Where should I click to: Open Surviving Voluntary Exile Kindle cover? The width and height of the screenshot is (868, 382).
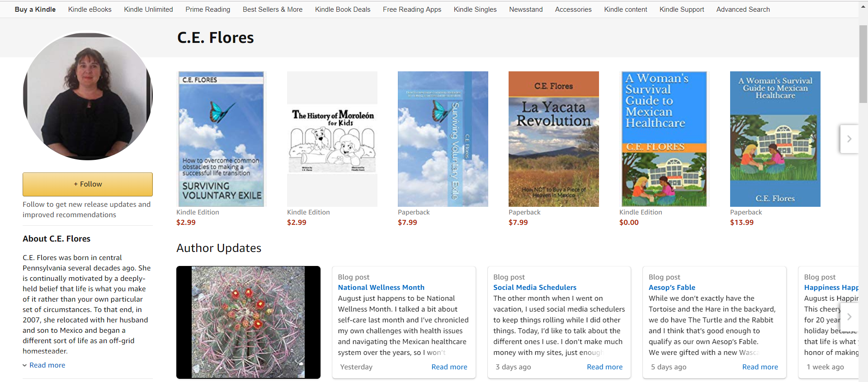(x=221, y=139)
